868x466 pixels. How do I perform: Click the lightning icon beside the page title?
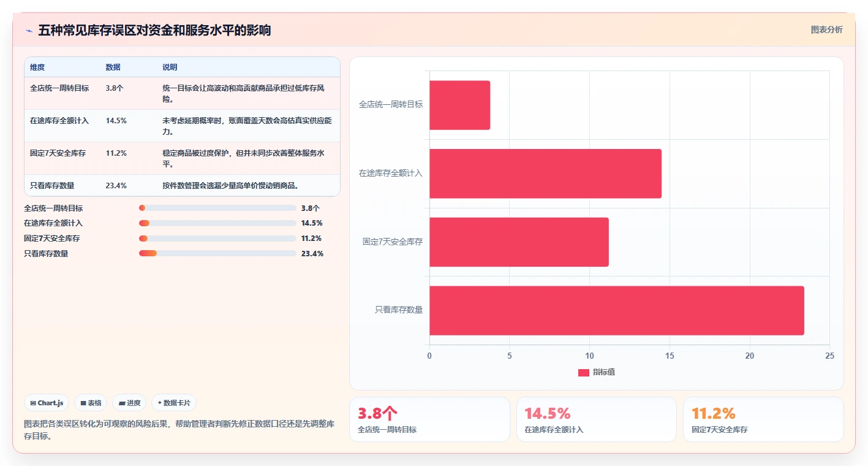tap(29, 31)
